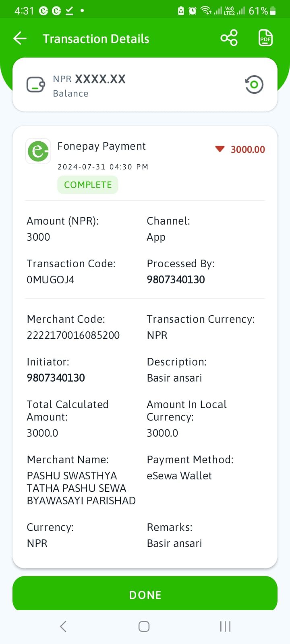Click the DONE button
Viewport: 290px width, 644px height.
[x=145, y=594]
